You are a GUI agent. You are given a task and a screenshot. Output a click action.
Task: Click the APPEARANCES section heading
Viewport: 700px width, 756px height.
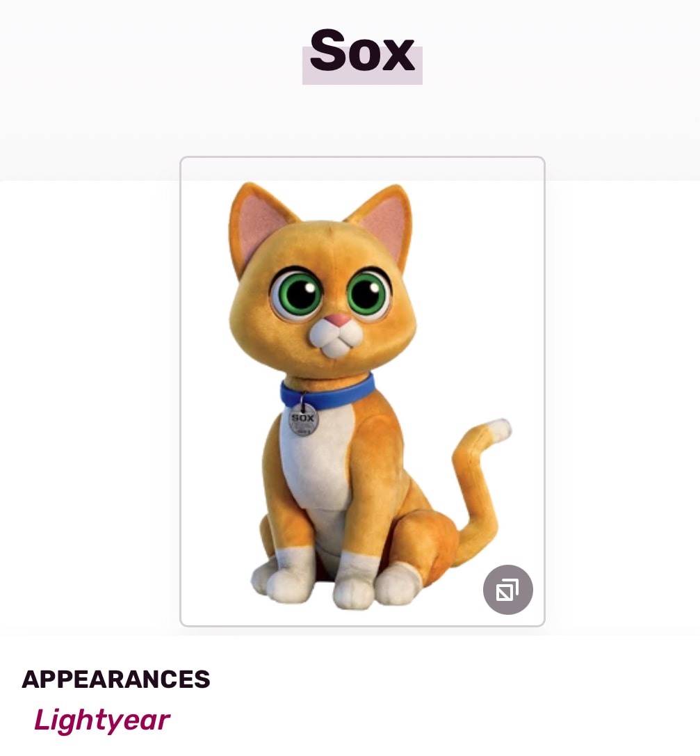pos(116,679)
